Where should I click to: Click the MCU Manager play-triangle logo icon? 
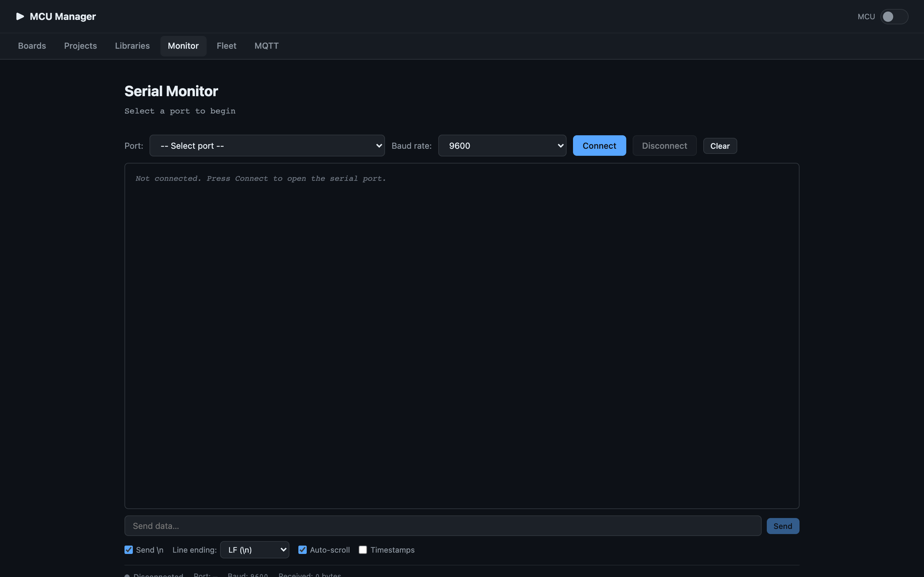pyautogui.click(x=20, y=16)
